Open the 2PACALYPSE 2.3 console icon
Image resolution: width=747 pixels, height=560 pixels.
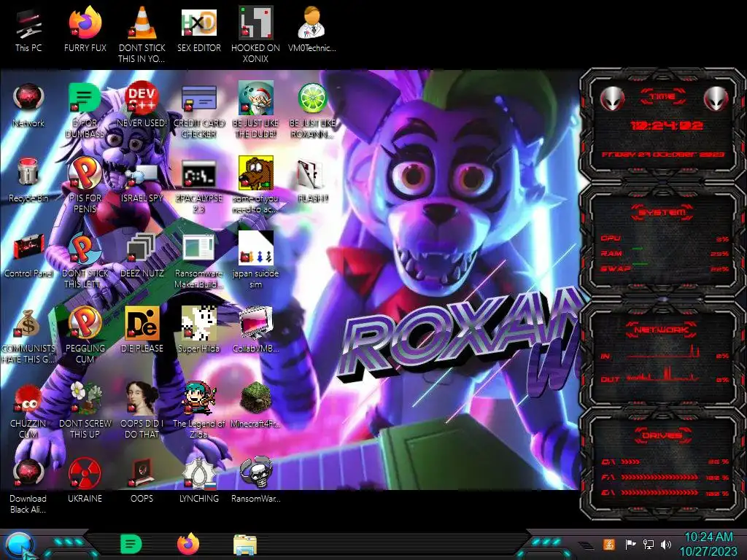198,186
